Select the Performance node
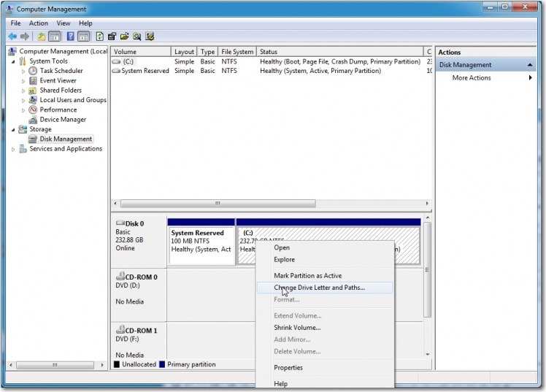Image resolution: width=546 pixels, height=392 pixels. pyautogui.click(x=58, y=109)
